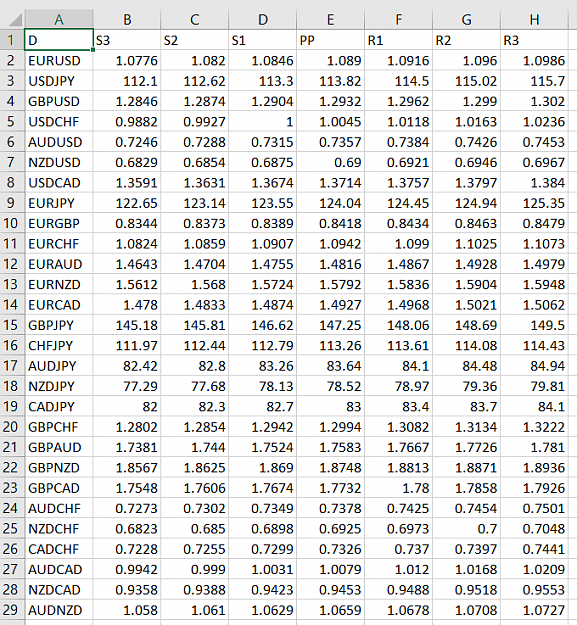Select column D header
Screen dimensions: 577x625
pyautogui.click(x=263, y=19)
